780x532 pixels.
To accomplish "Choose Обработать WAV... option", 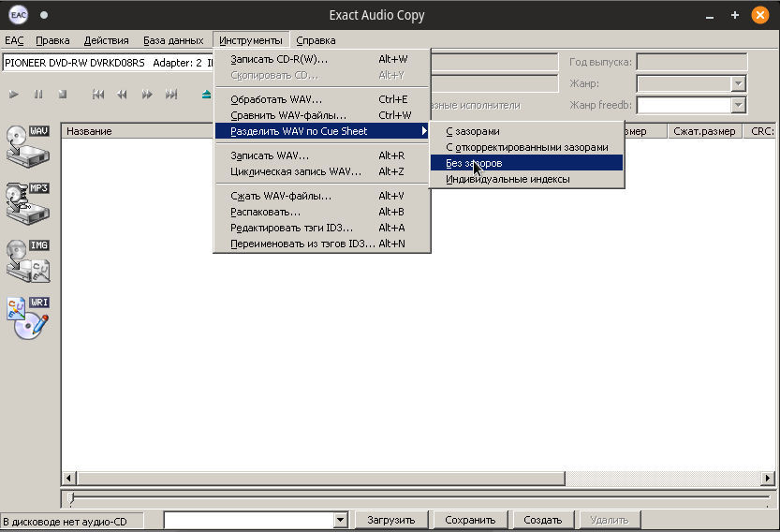I will pyautogui.click(x=322, y=99).
